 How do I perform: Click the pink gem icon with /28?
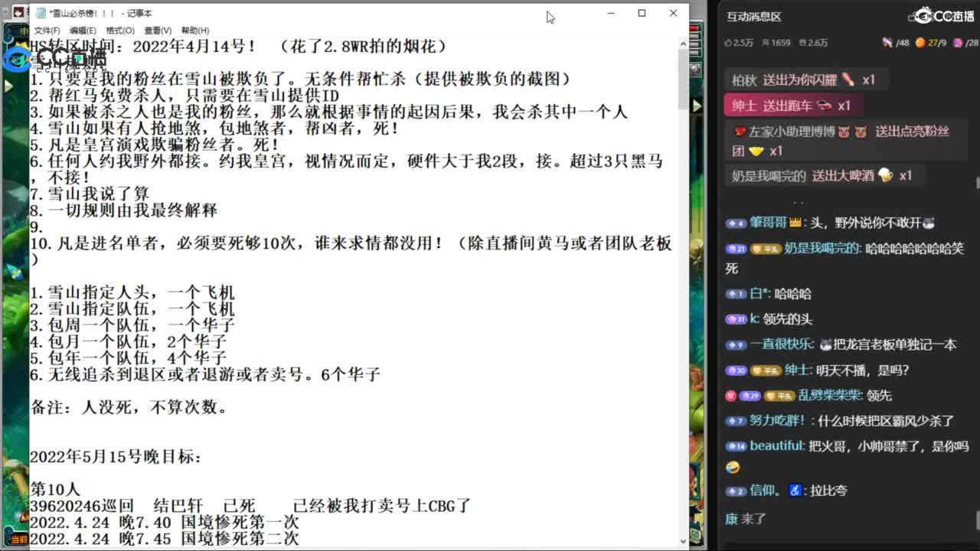tap(958, 43)
